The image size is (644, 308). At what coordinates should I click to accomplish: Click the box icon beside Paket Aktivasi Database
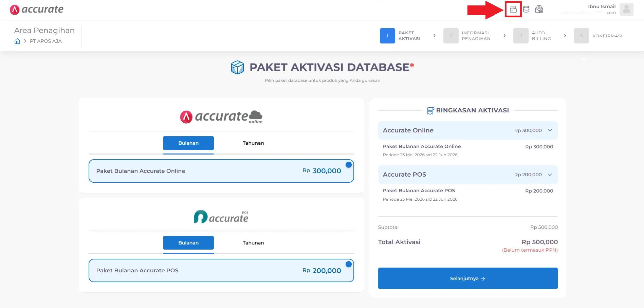tap(237, 67)
